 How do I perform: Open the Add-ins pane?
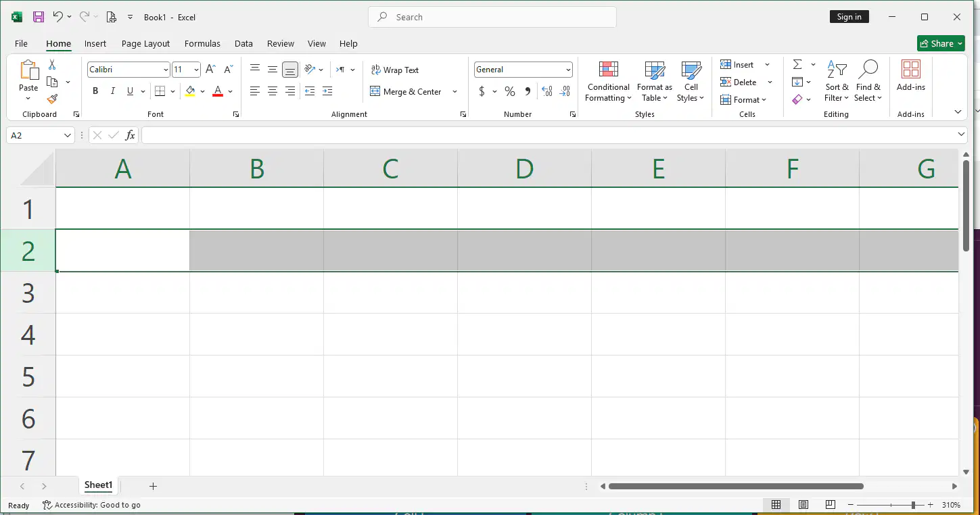pyautogui.click(x=911, y=76)
